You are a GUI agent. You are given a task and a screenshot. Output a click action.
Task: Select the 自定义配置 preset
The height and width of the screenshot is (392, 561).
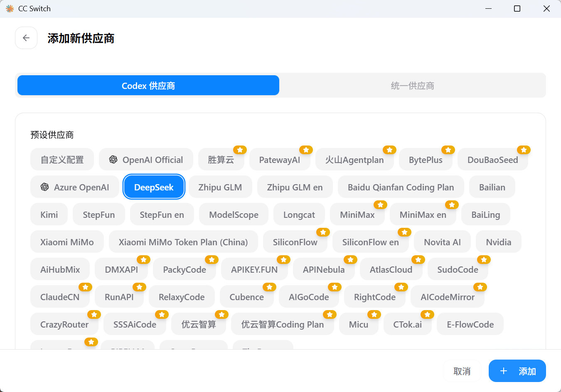point(62,160)
